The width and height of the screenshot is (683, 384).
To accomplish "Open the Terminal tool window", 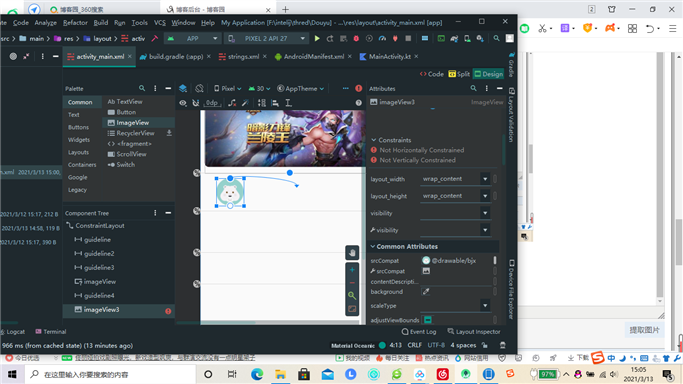I will pyautogui.click(x=51, y=332).
